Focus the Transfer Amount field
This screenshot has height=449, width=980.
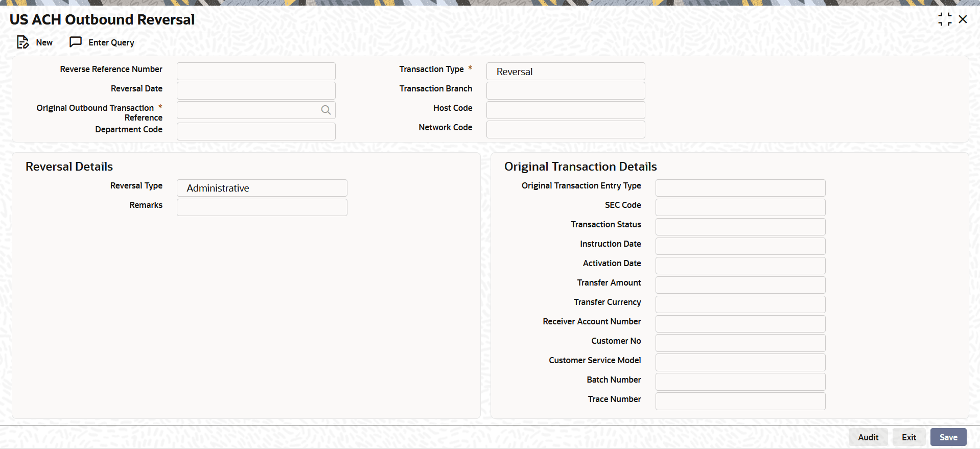pyautogui.click(x=740, y=285)
